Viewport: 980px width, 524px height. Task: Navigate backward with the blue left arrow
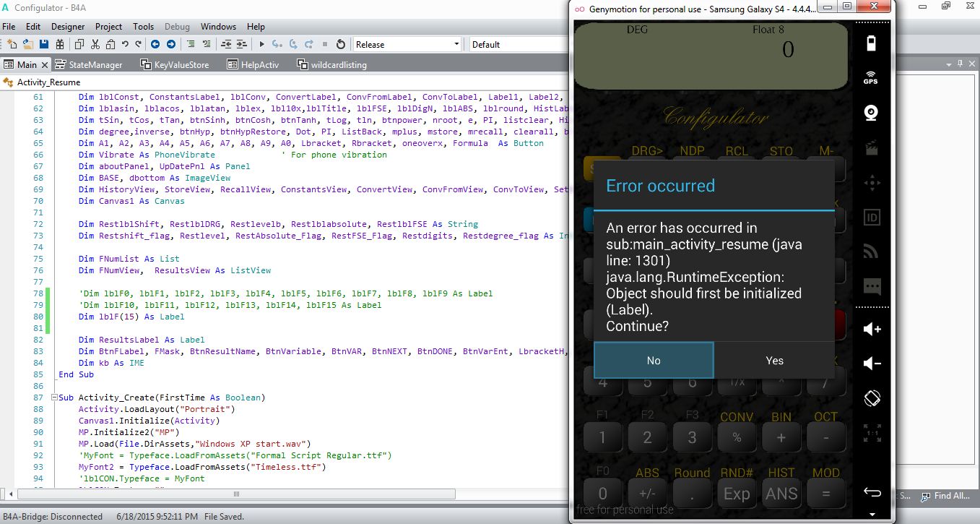tap(155, 44)
